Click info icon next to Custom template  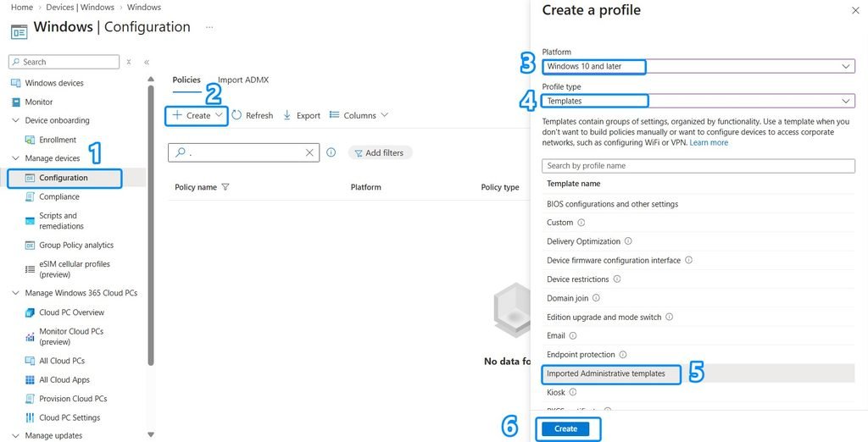click(581, 223)
